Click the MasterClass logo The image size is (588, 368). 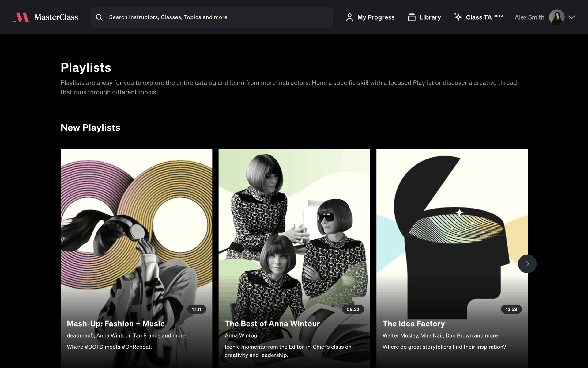pyautogui.click(x=45, y=17)
